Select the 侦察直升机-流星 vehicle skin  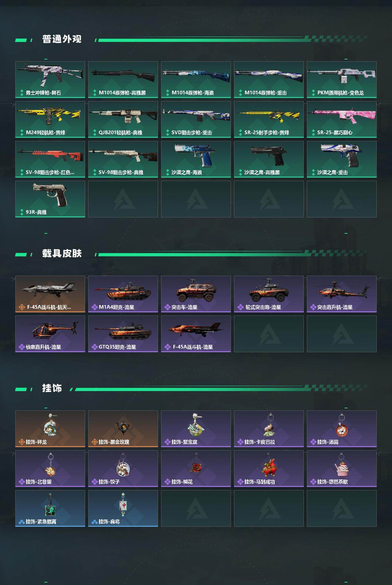[50, 334]
